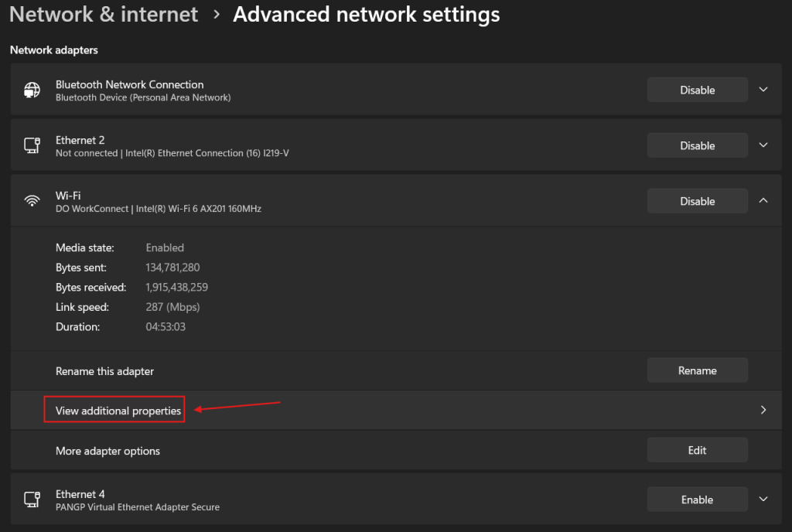Image resolution: width=792 pixels, height=532 pixels.
Task: Click the Not connected Intel Ethernet I219-V description
Action: (172, 153)
